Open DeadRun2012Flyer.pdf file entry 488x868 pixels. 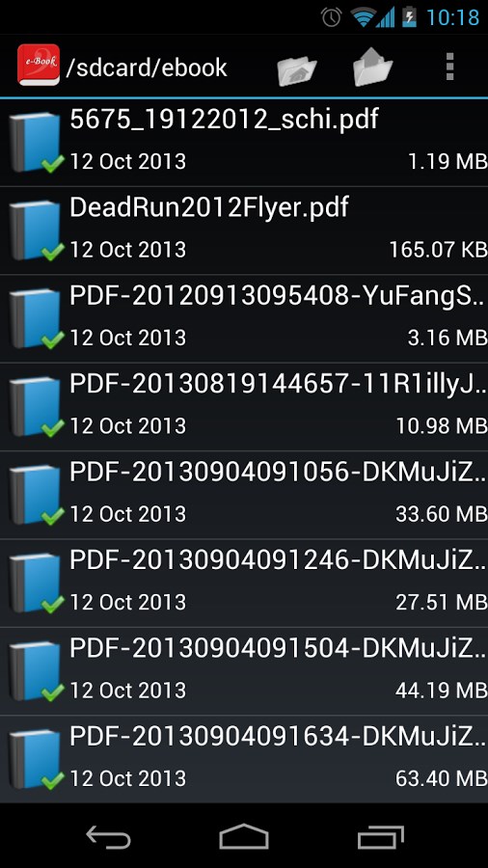point(244,231)
